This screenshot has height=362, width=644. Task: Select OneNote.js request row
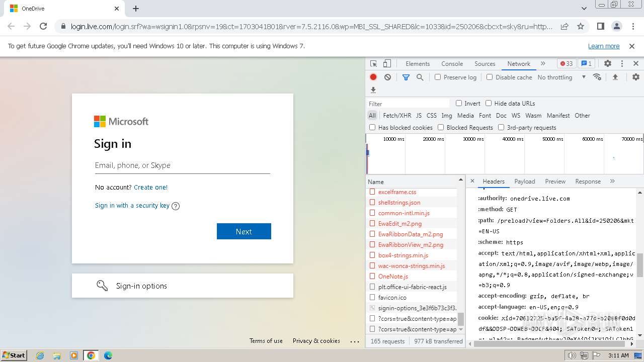(412, 276)
